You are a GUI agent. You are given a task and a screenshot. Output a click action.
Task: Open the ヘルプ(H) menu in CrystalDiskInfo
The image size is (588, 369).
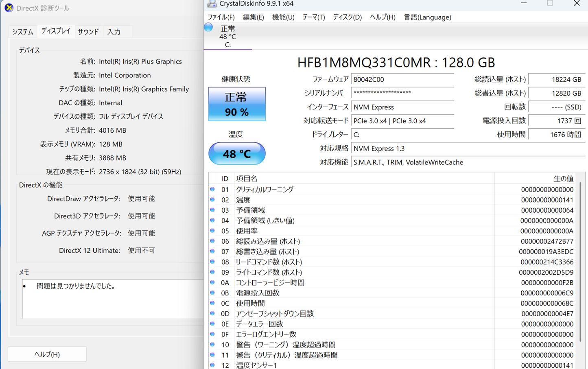tap(383, 17)
